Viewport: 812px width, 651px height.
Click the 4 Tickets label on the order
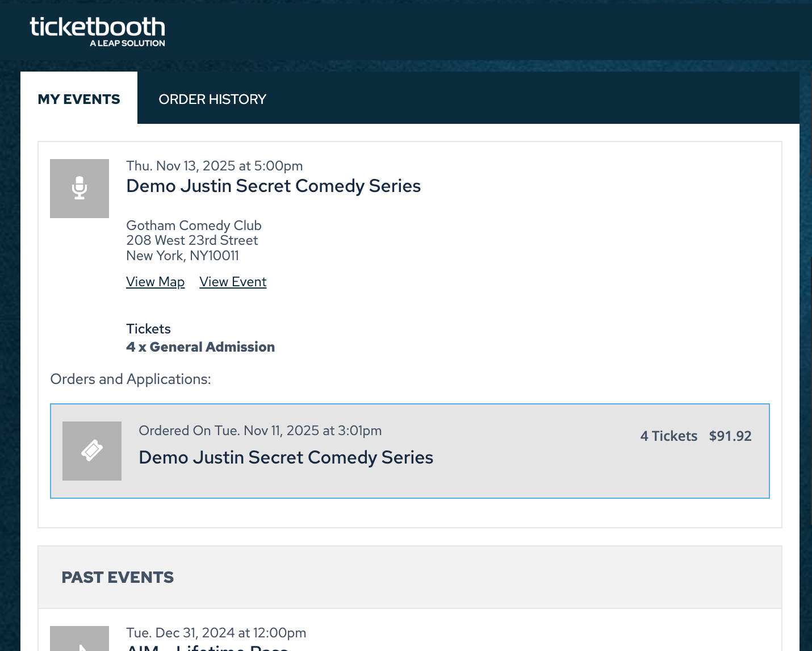(x=668, y=436)
